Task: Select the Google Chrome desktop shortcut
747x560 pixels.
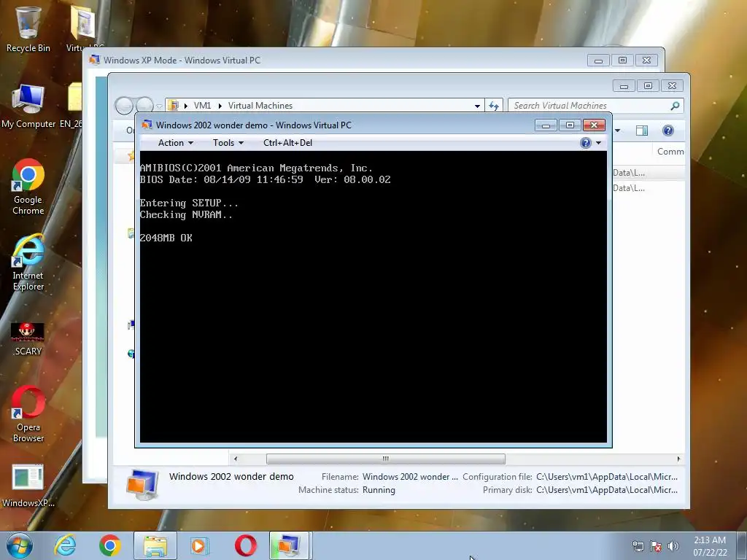Action: [28, 187]
